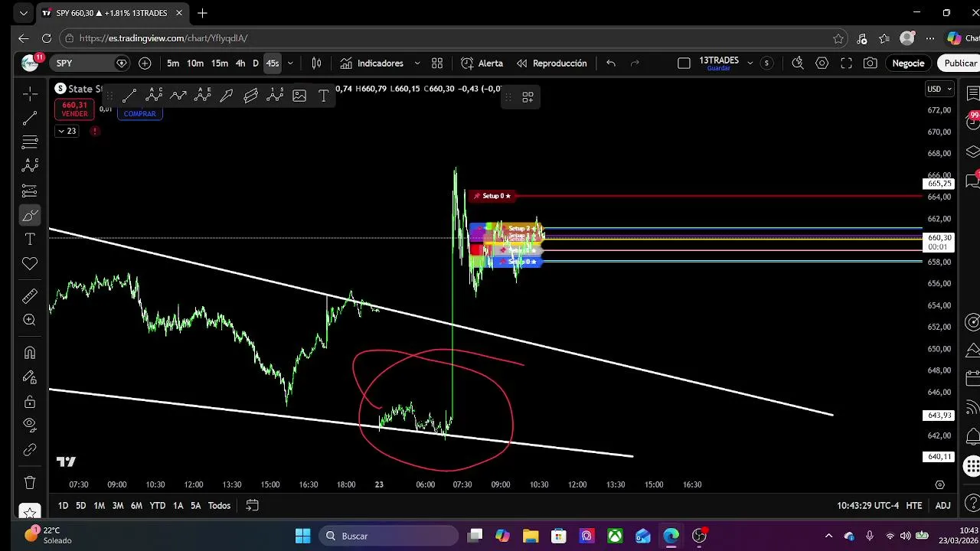The image size is (980, 551).
Task: Open the browser tab list chevron
Action: click(x=23, y=13)
